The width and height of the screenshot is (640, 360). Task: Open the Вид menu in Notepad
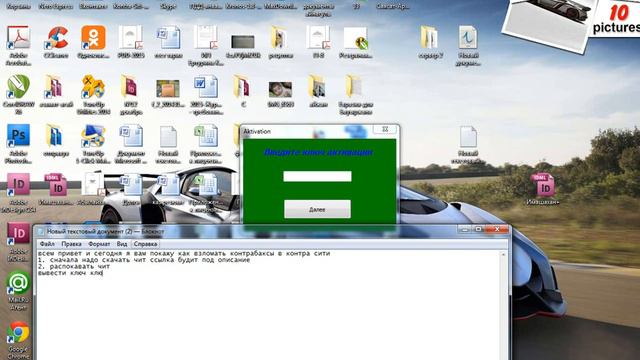click(x=122, y=244)
